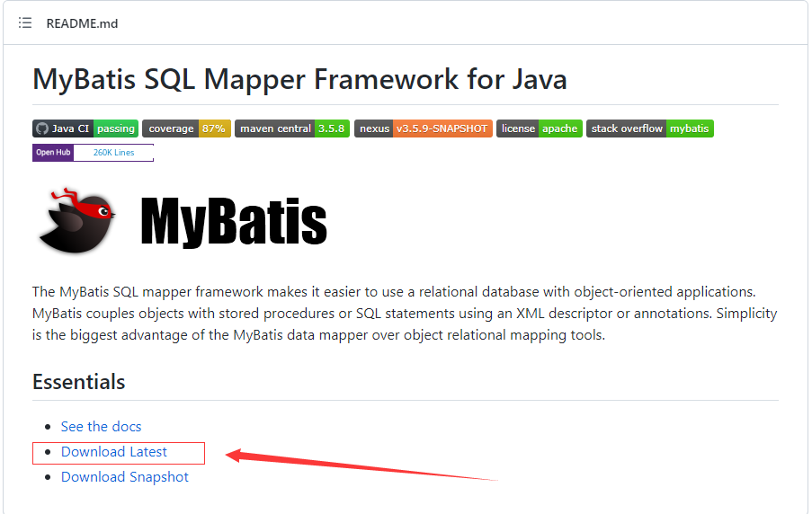
Task: Click the MyBatis bird mascot image
Action: [x=77, y=219]
